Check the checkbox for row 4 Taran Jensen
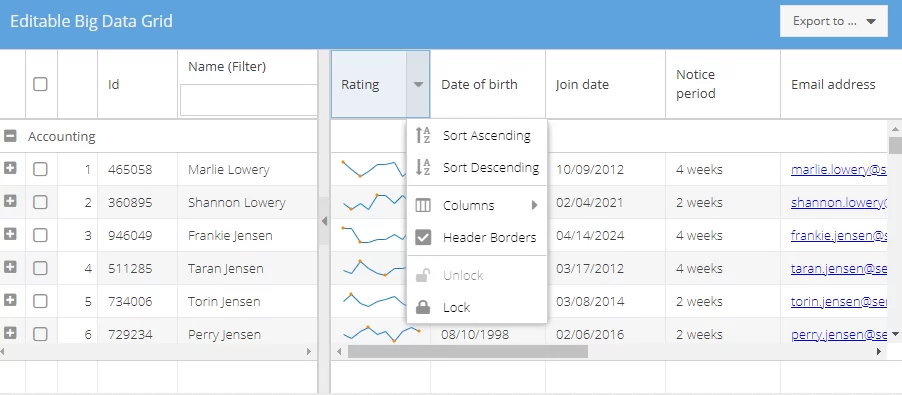 point(40,268)
